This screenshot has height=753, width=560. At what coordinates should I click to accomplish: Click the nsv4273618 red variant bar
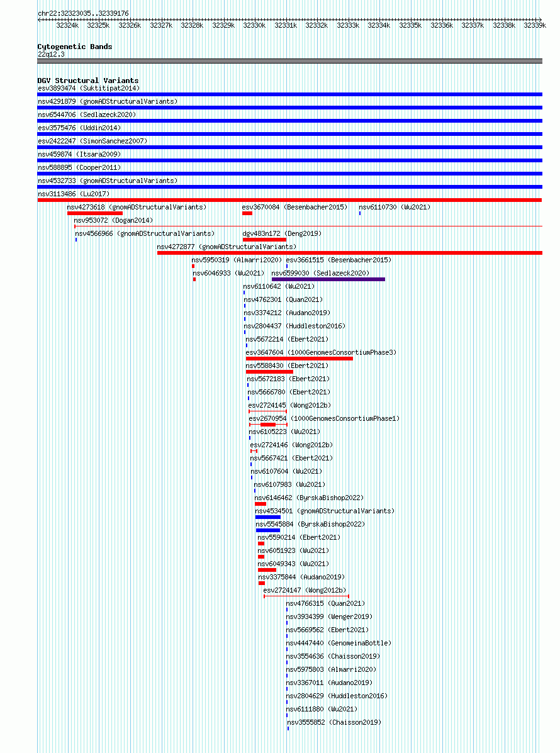95,213
